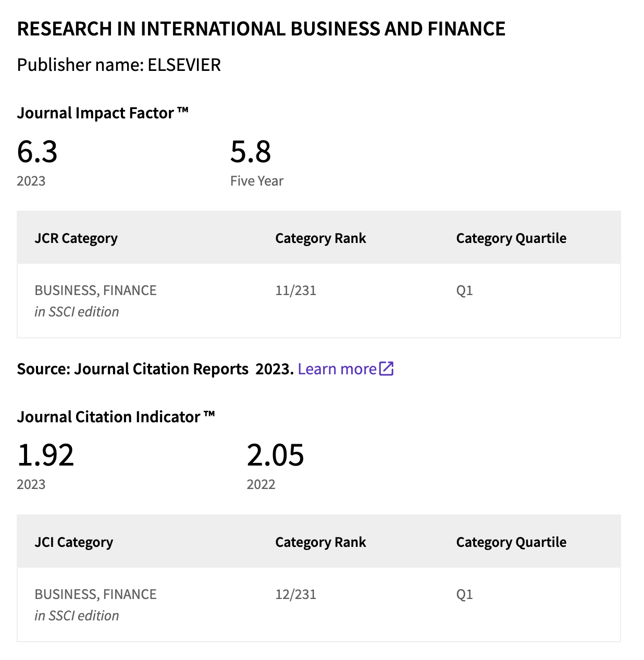Click the Journal Citation Indicator heading
The image size is (644, 660).
point(116,417)
